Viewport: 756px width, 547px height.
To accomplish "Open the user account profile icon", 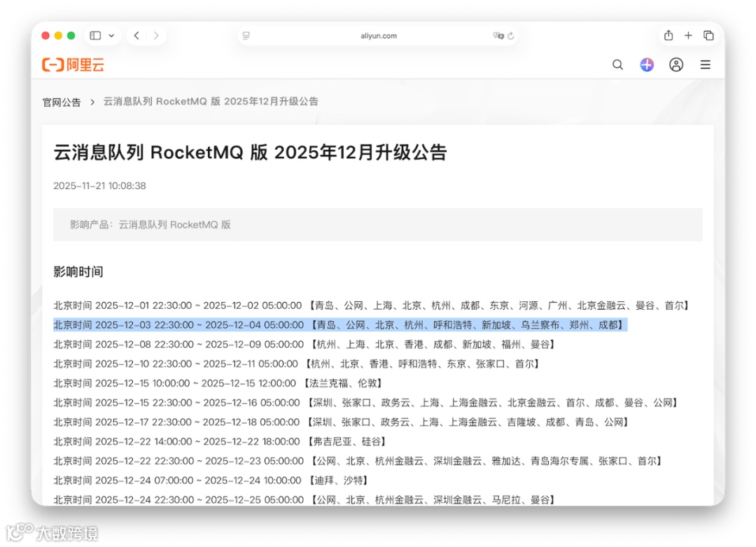I will point(676,64).
